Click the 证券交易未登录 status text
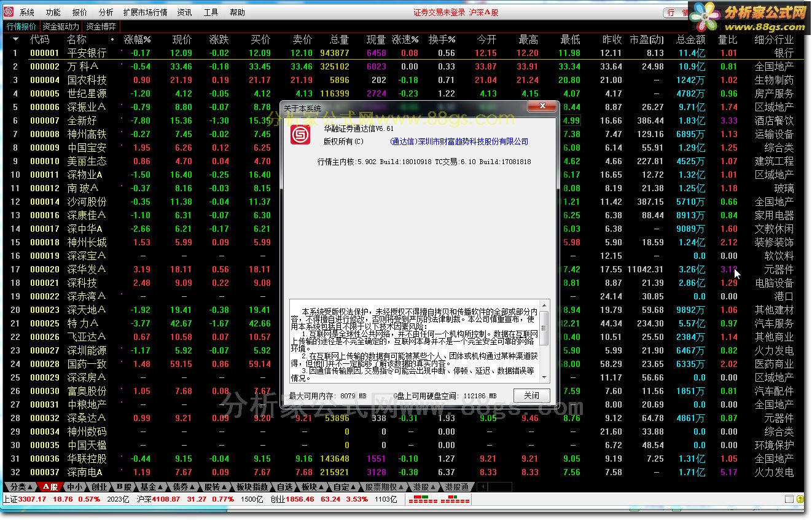The height and width of the screenshot is (520, 812). [x=439, y=12]
